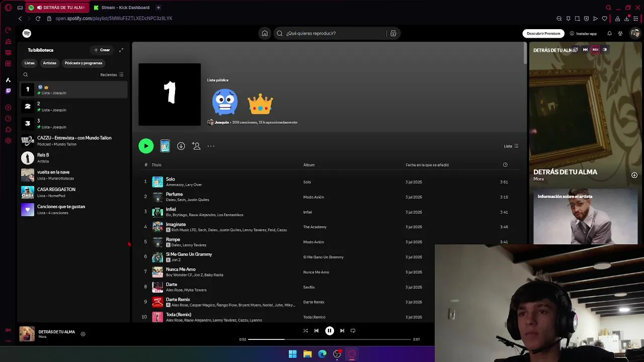The height and width of the screenshot is (362, 644).
Task: Open the Lista view options dropdown
Action: click(511, 146)
